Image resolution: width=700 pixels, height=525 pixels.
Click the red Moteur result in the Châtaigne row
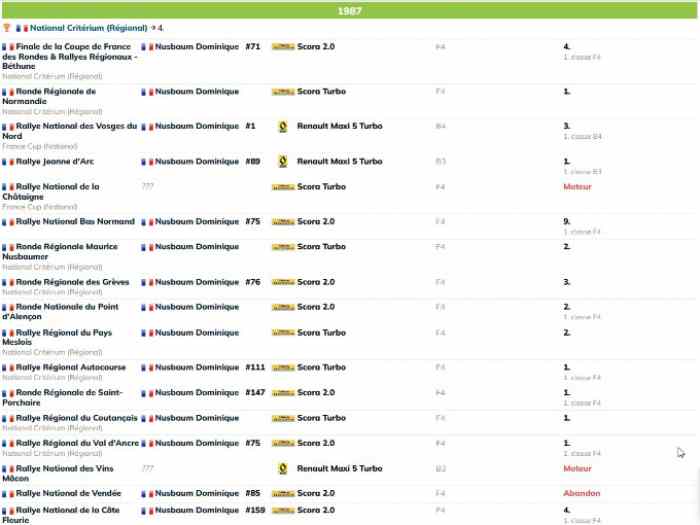pos(577,187)
